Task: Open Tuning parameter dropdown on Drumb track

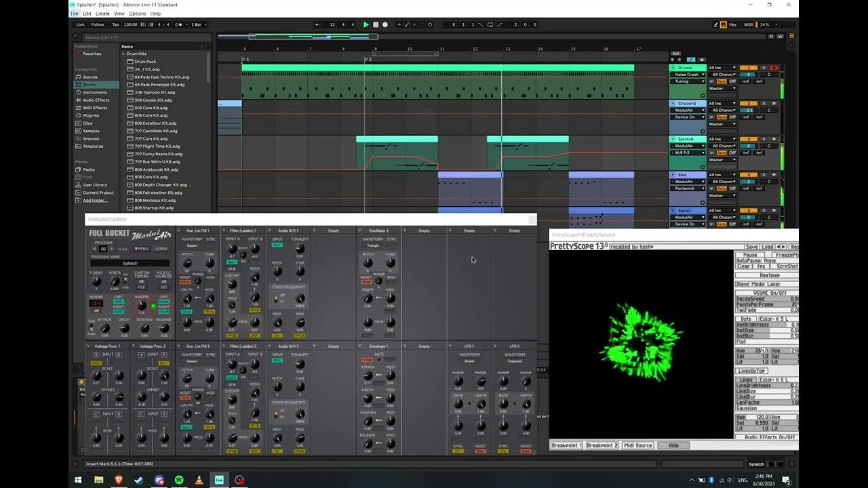Action: tap(688, 81)
